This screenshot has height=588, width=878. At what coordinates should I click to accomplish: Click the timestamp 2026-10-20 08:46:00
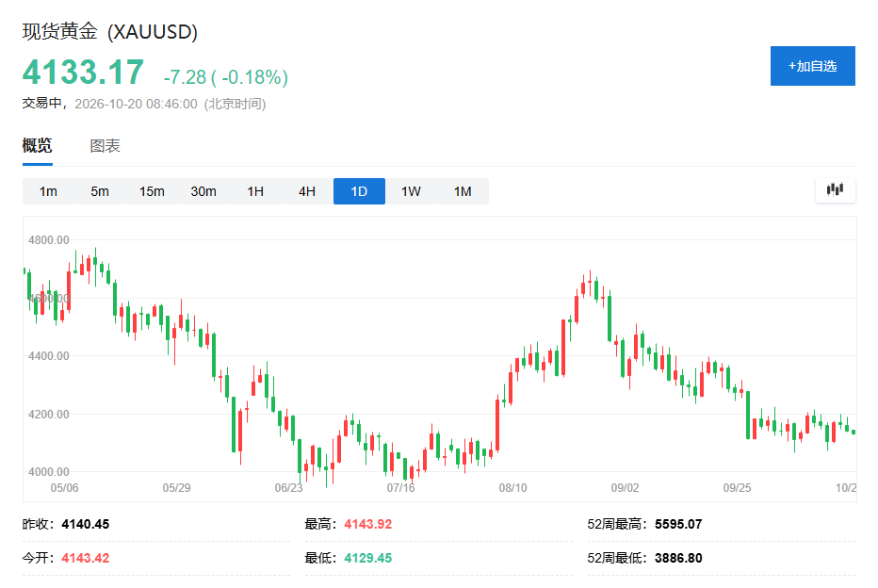point(136,104)
